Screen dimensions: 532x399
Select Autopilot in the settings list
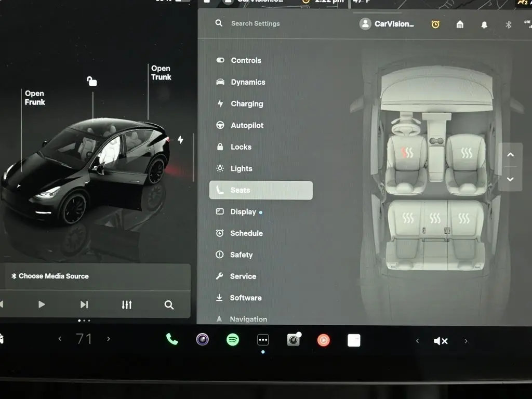pos(246,125)
